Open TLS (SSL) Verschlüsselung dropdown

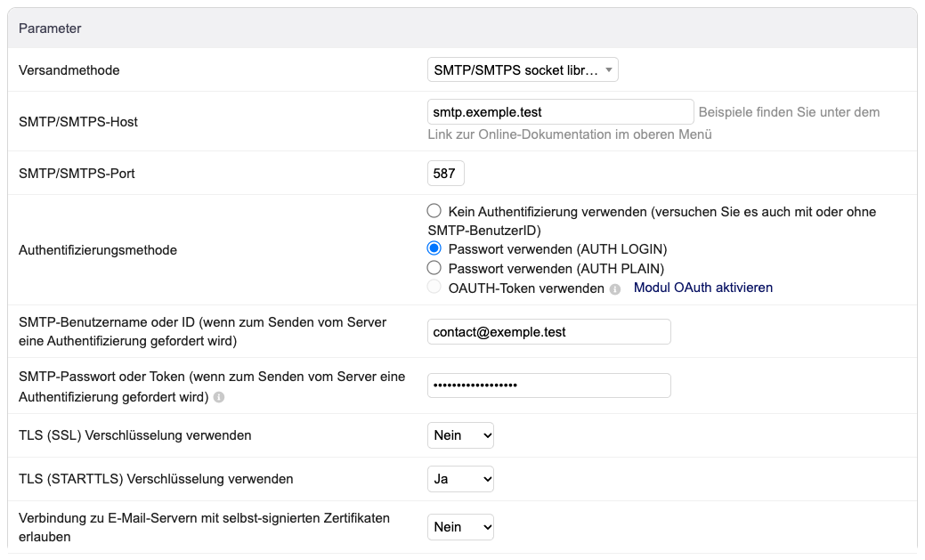point(461,435)
